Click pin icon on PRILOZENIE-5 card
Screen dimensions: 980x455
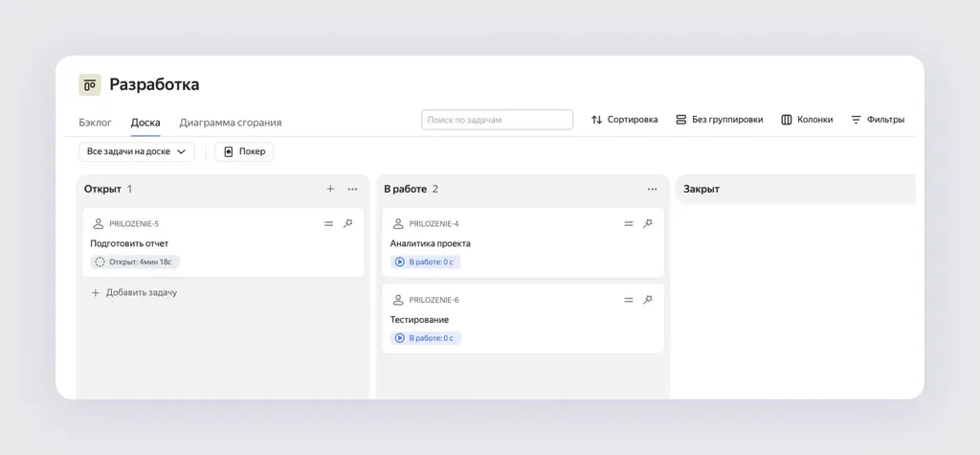(x=348, y=223)
